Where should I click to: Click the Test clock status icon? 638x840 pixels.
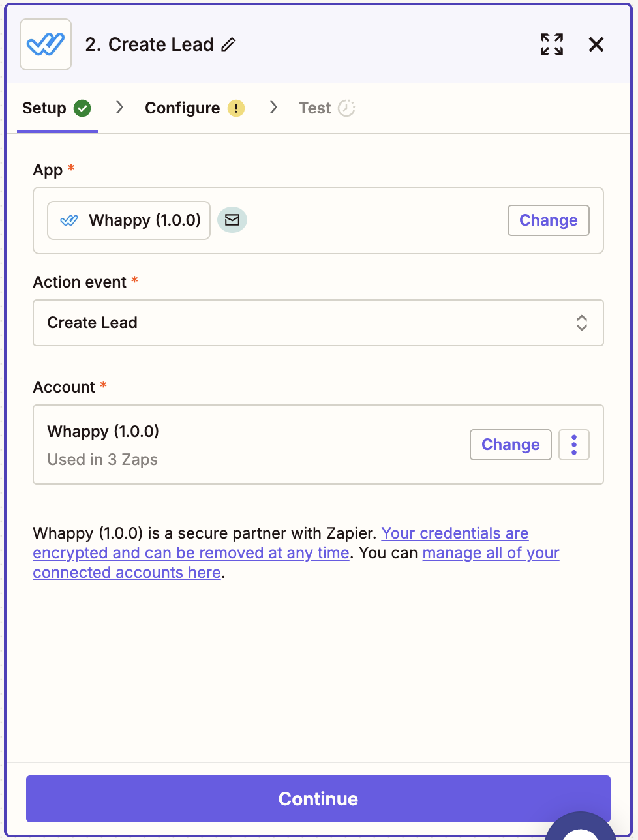tap(346, 108)
